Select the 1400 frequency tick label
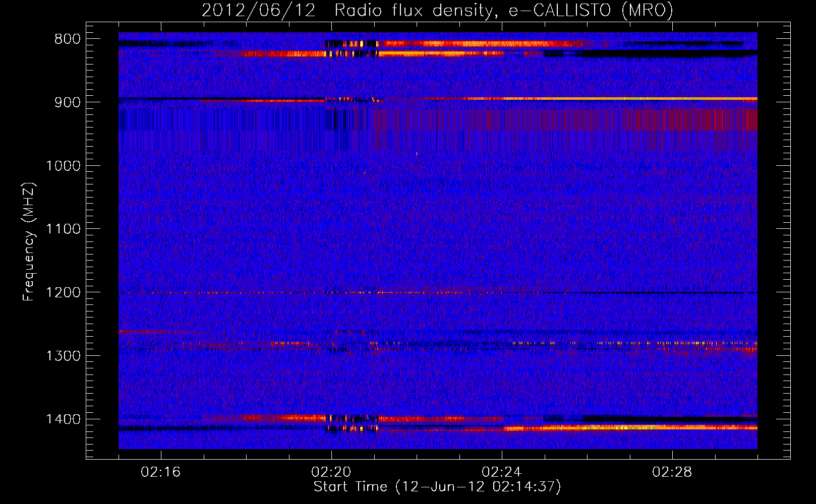This screenshot has width=816, height=504. coord(63,419)
